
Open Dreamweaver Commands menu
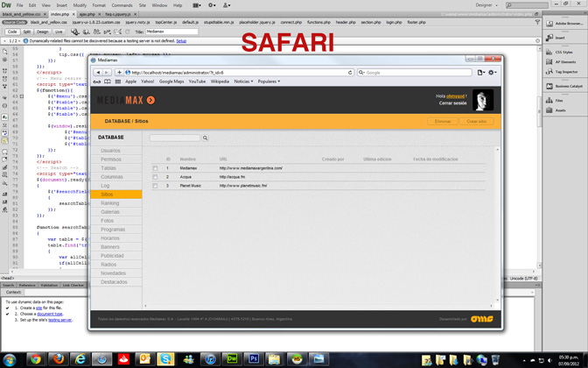[122, 5]
